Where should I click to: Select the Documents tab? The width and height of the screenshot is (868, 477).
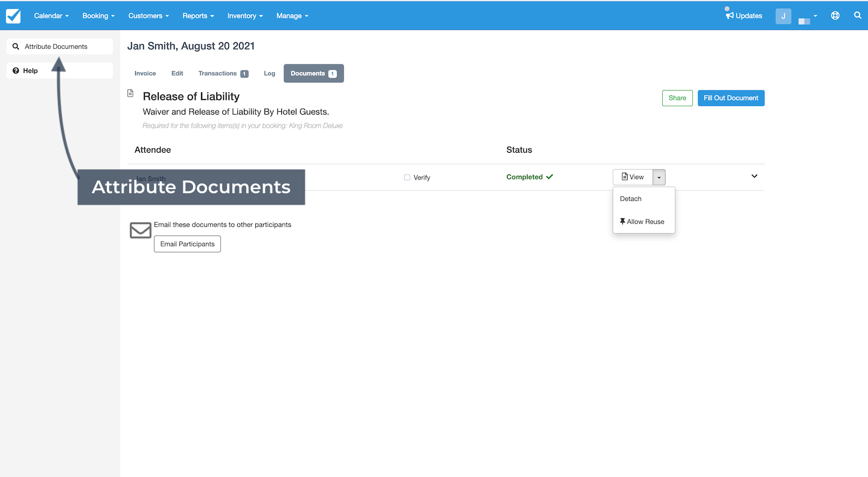pos(314,73)
